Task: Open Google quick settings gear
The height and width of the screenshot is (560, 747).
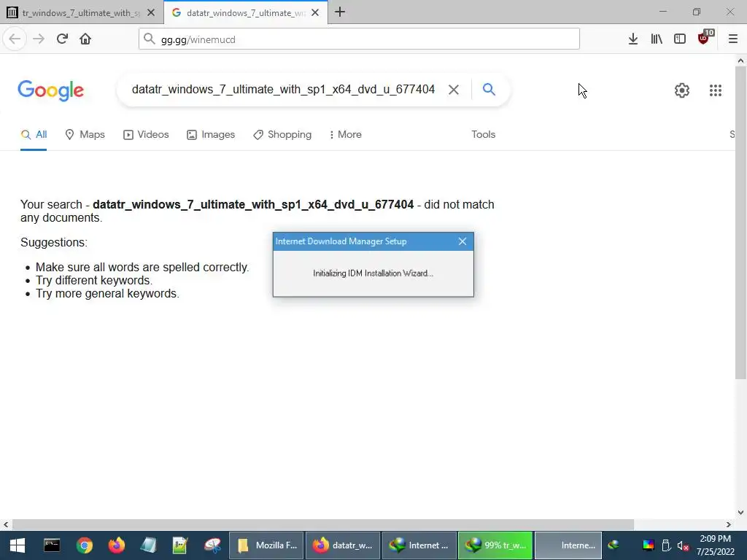Action: pos(682,90)
